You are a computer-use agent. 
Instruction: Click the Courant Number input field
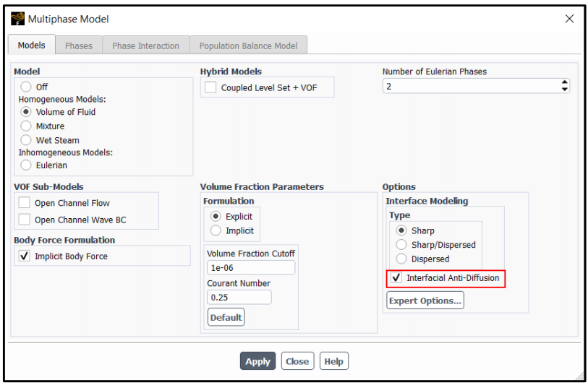tap(239, 298)
